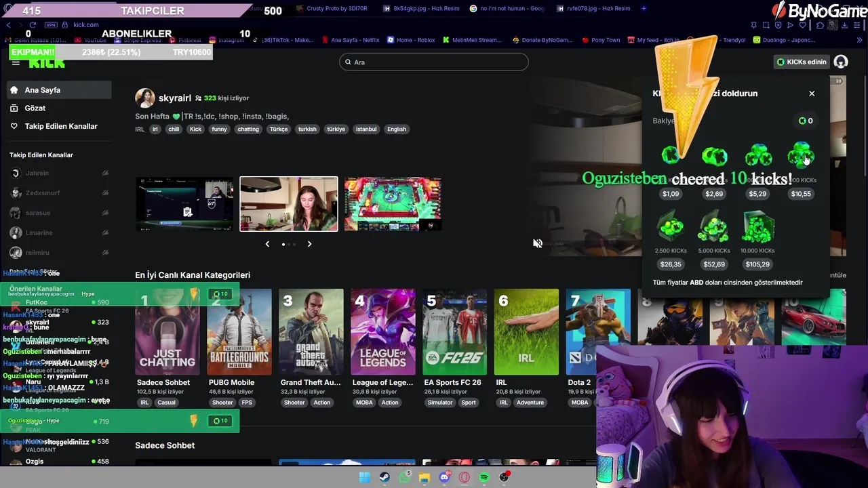
Task: Open the Grand Theft Auto category card
Action: pos(311,332)
